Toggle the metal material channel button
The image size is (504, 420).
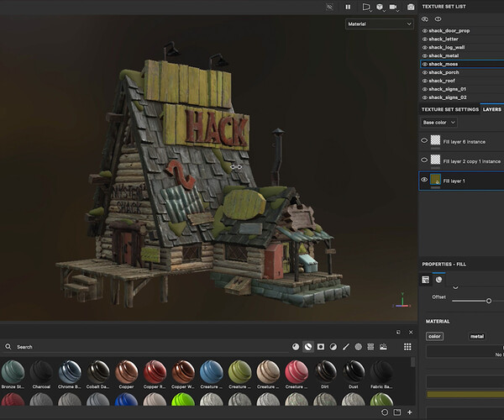476,336
